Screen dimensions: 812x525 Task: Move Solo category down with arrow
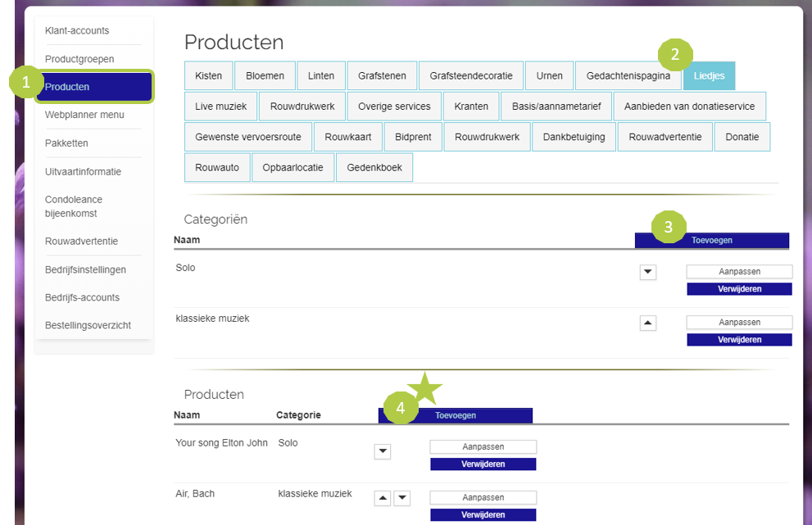pos(647,273)
